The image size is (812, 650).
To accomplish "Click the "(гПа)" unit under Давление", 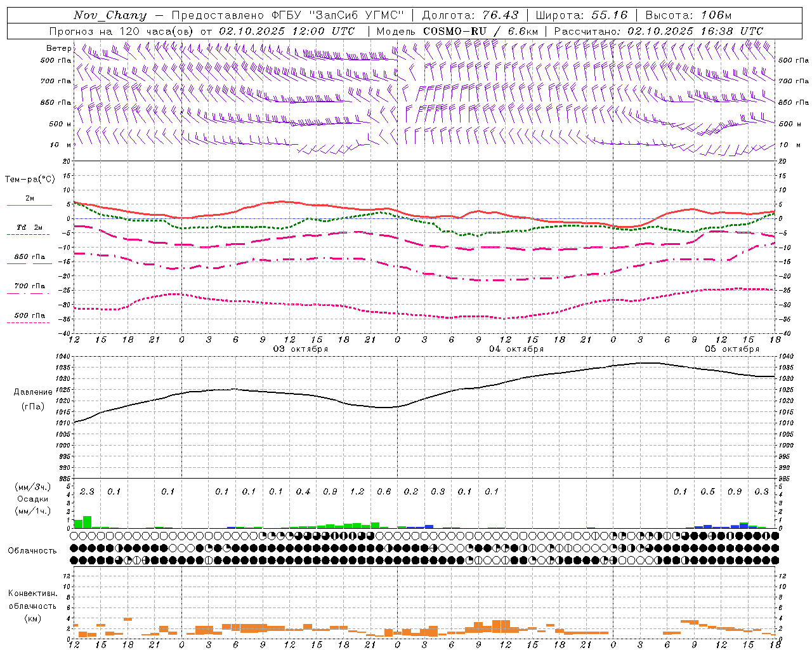I will 32,407.
